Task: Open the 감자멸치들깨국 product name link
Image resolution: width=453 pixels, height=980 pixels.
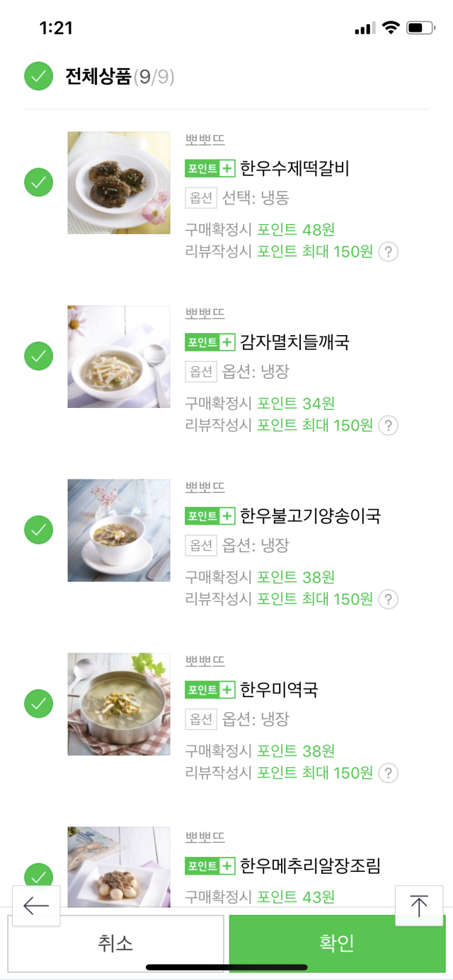Action: [294, 342]
